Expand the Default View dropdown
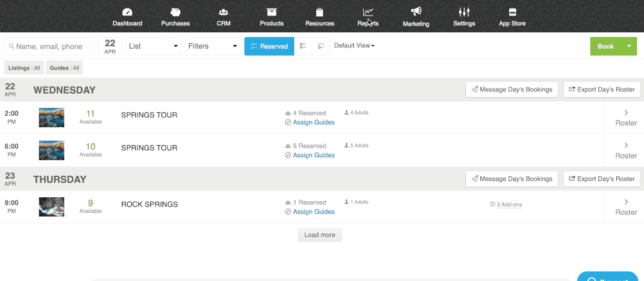Viewport: 644px width, 281px height. [354, 46]
